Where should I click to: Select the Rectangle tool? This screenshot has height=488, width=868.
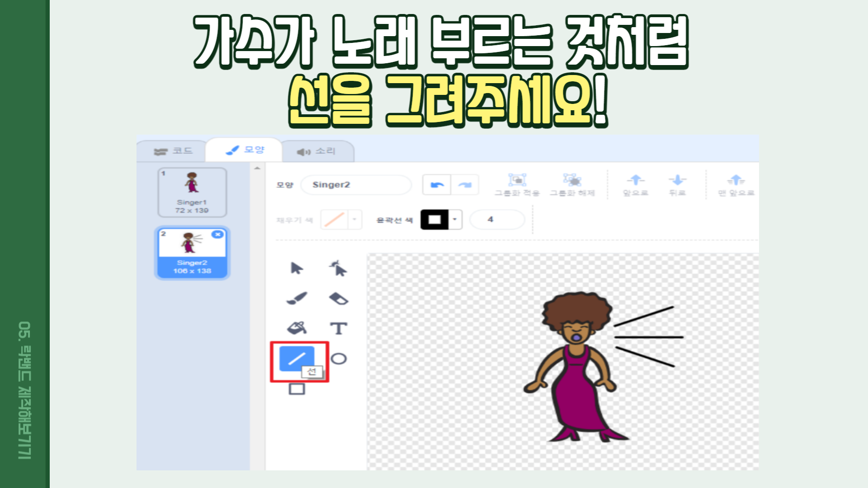(x=297, y=389)
